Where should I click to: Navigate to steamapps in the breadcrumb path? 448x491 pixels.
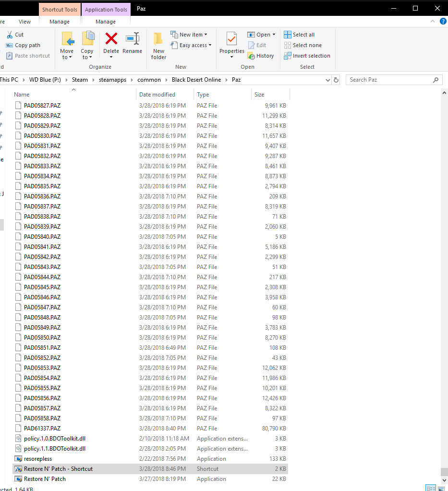point(113,80)
